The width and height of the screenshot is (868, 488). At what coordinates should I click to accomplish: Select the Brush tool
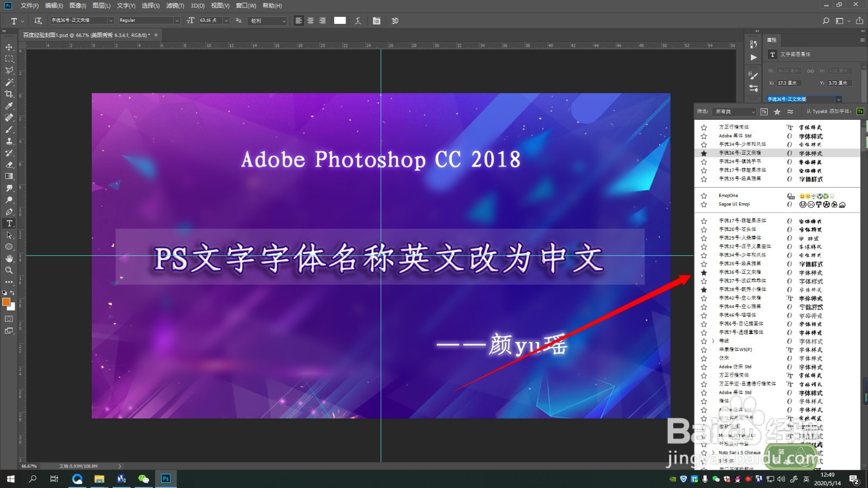(x=9, y=130)
